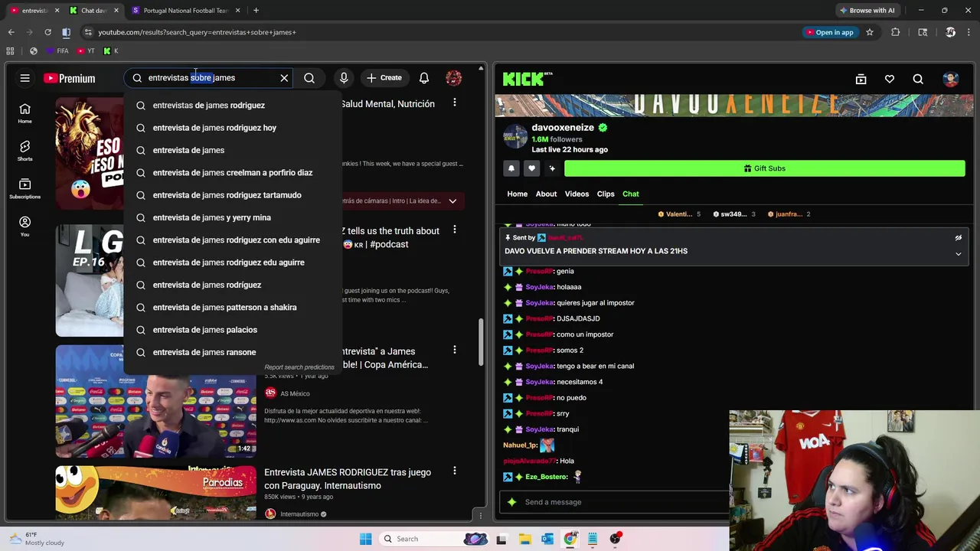Click username Eze_Bostero in chat
Image resolution: width=980 pixels, height=551 pixels.
pos(547,477)
